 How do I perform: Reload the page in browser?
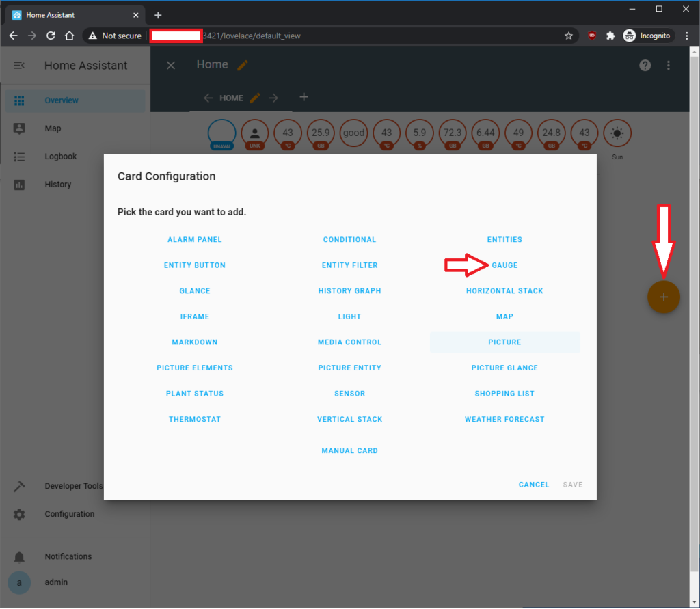coord(51,36)
